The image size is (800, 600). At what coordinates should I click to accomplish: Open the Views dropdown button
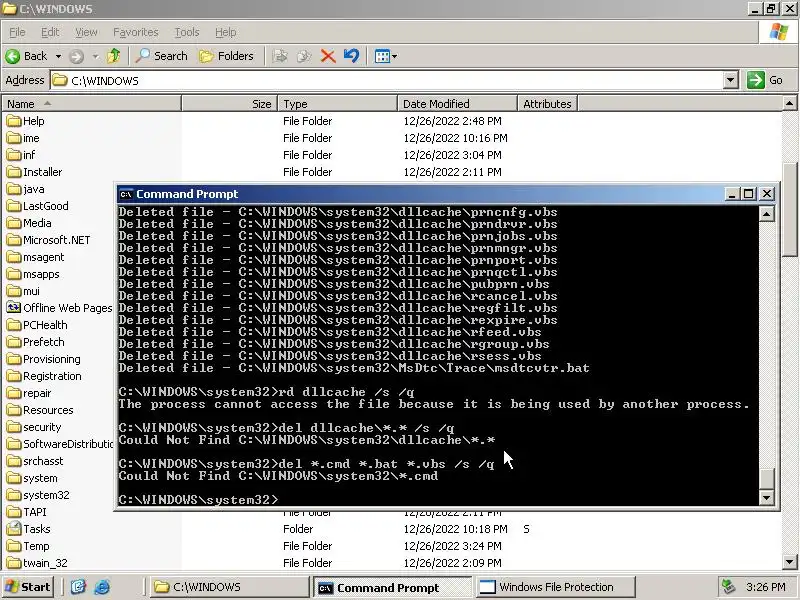[x=386, y=56]
